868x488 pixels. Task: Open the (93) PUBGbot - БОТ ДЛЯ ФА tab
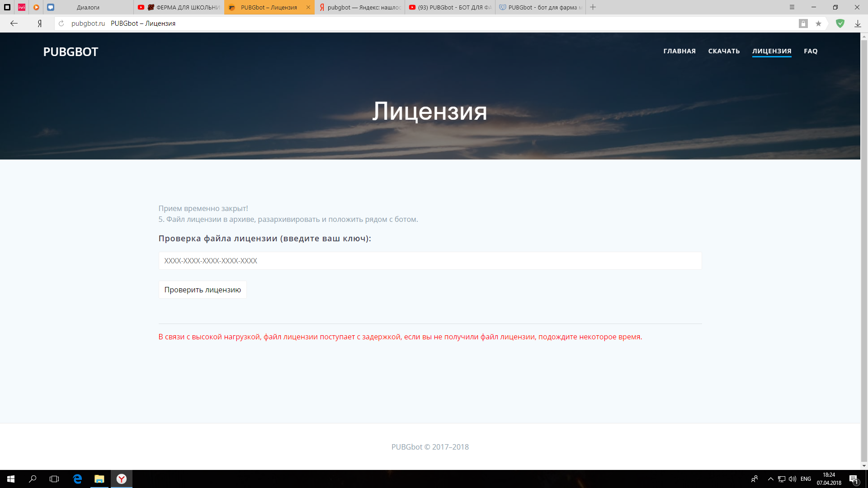point(450,7)
